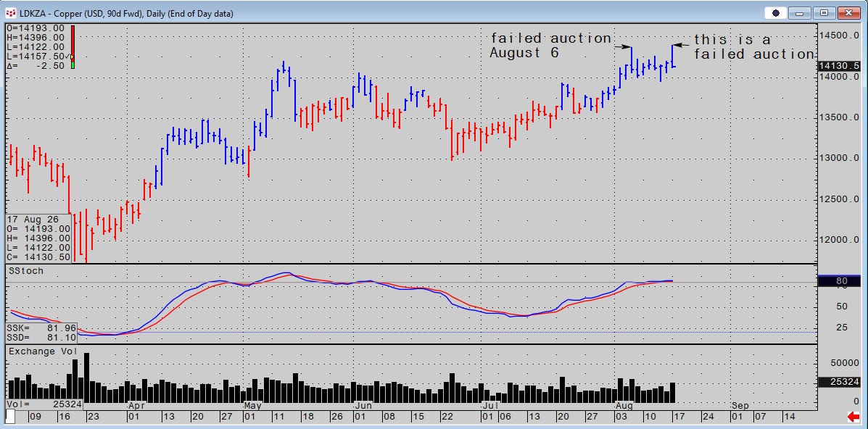
Task: Click the 13000.0 price scale label
Action: [839, 158]
